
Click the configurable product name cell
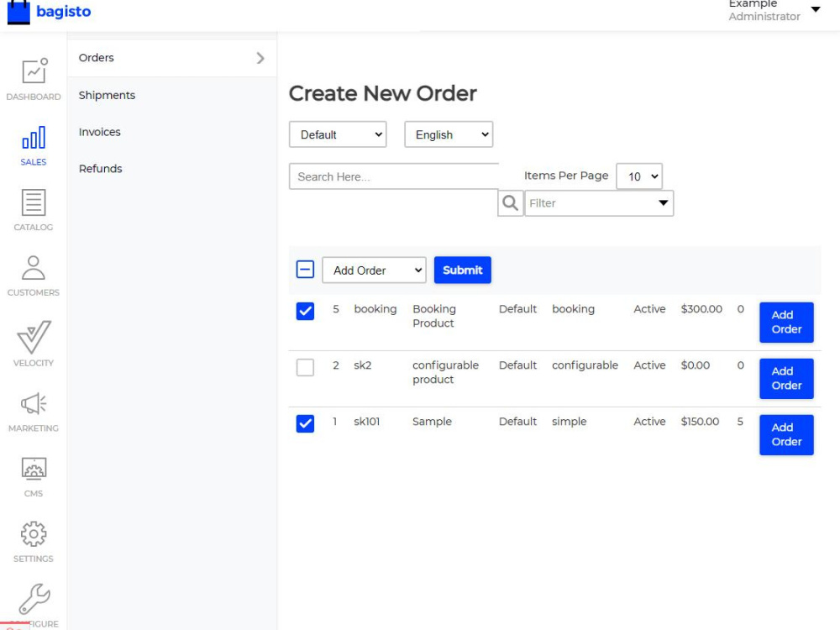(445, 372)
